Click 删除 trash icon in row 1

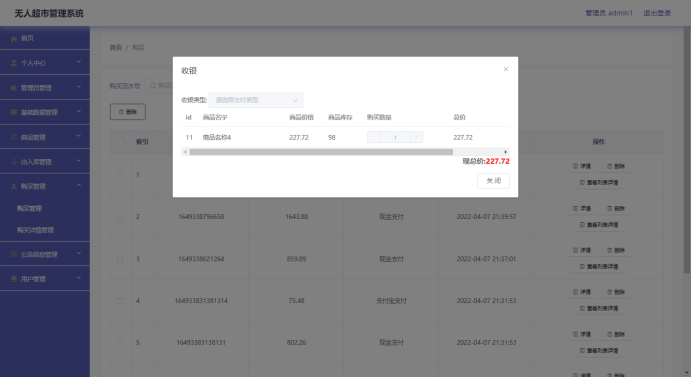pos(609,166)
